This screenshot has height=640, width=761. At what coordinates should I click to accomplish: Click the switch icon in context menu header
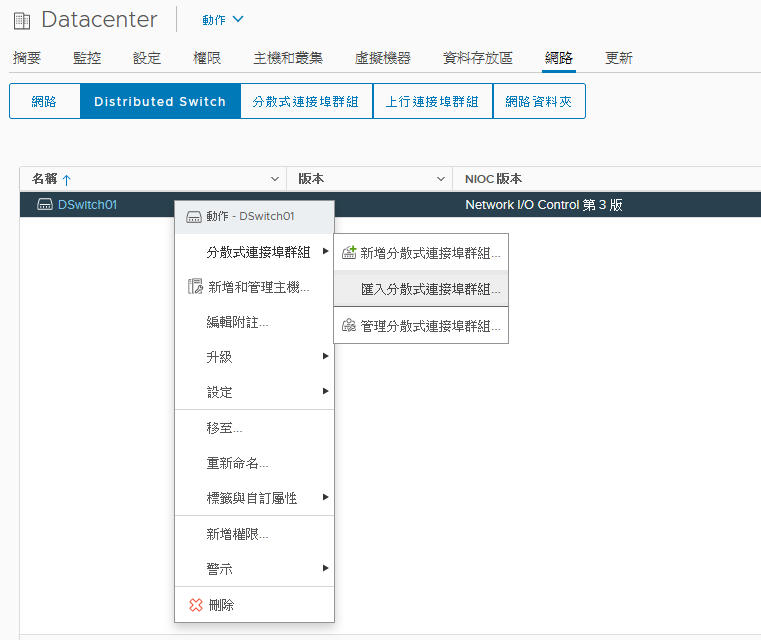(194, 217)
